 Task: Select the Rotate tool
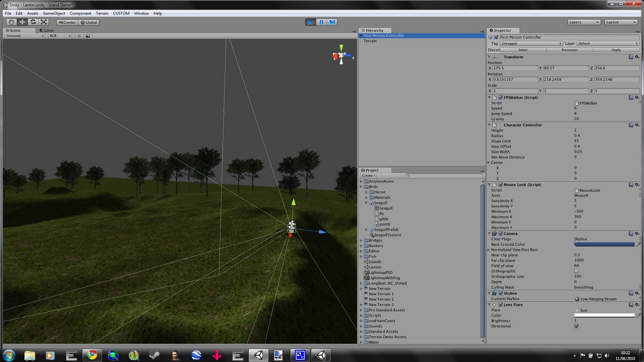point(33,22)
